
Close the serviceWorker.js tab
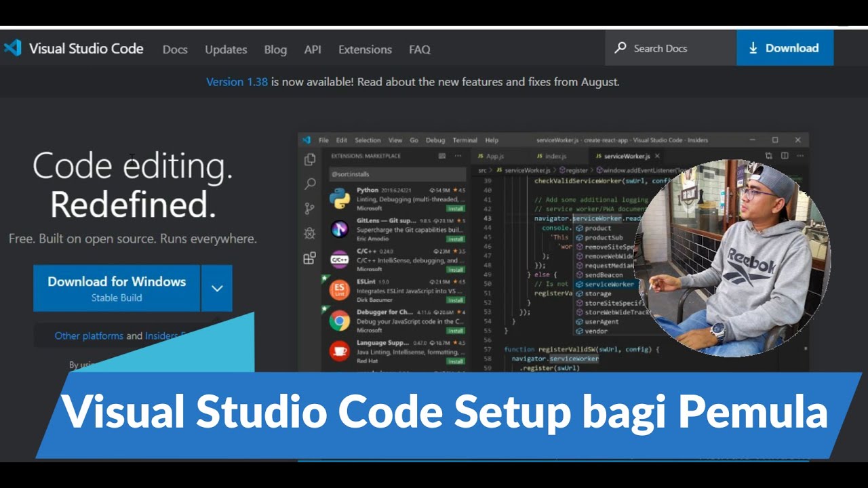(x=657, y=157)
